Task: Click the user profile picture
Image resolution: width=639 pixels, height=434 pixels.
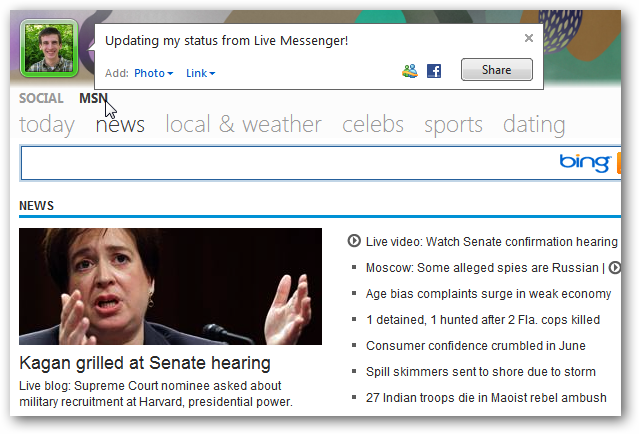Action: click(49, 48)
